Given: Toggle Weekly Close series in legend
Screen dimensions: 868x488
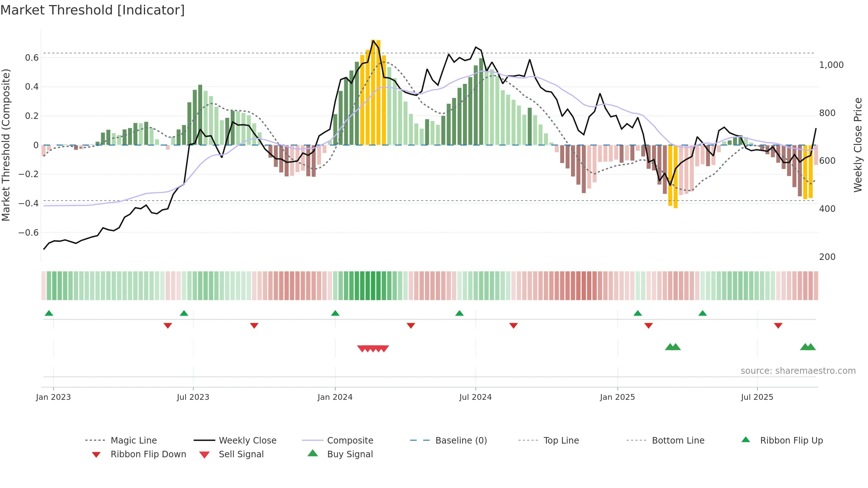Looking at the screenshot, I should pos(235,440).
